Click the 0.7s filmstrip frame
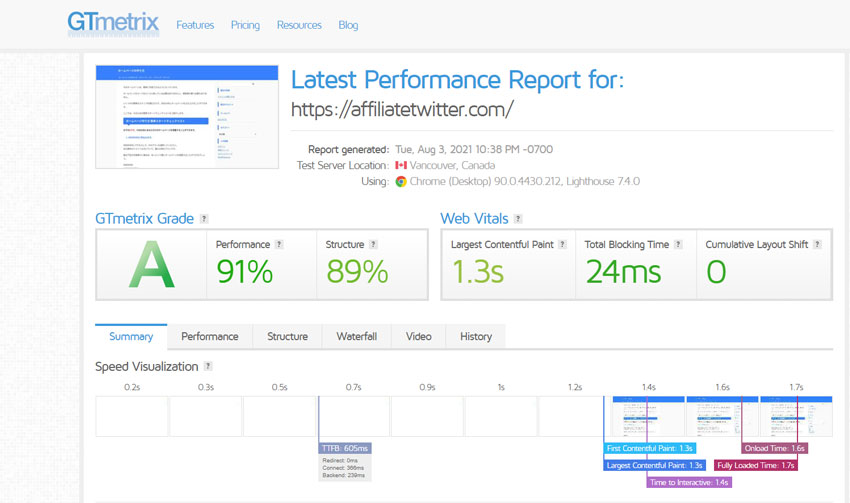The width and height of the screenshot is (850, 503). tap(353, 416)
